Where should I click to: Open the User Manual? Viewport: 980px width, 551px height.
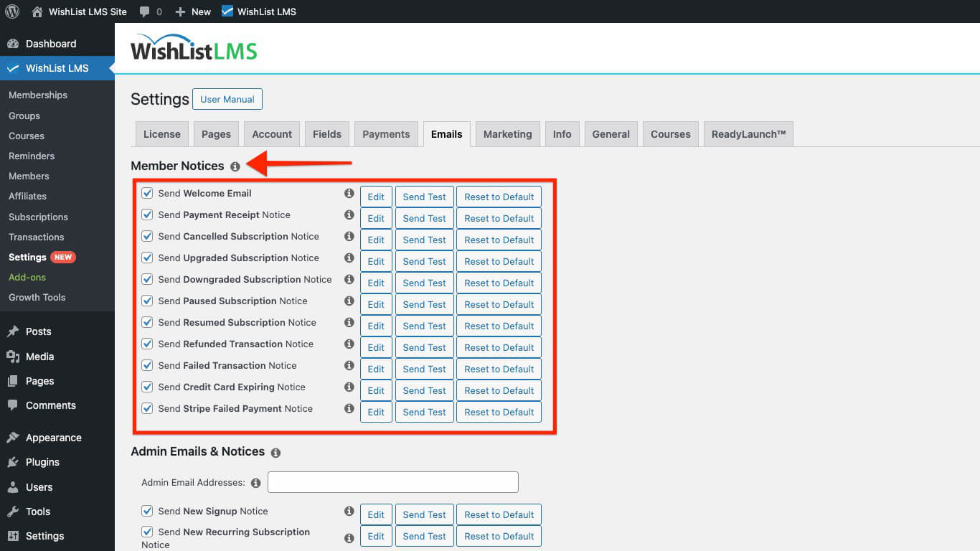click(x=227, y=99)
